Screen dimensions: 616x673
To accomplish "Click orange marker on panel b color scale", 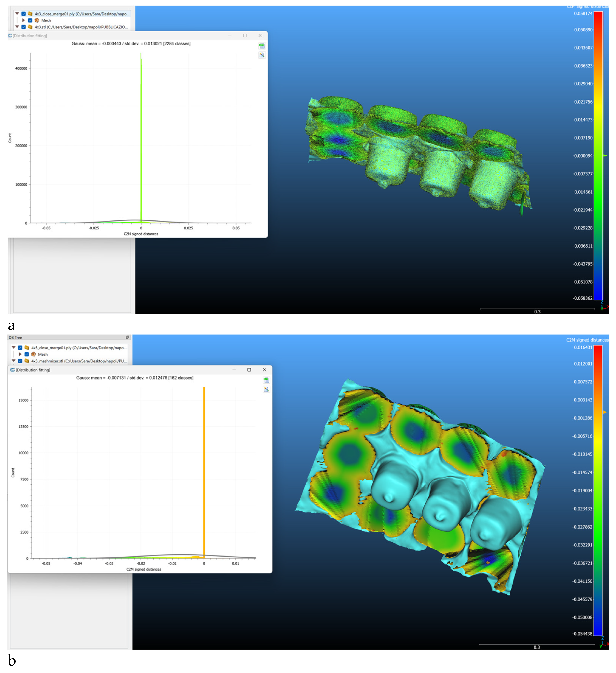I will tap(605, 412).
